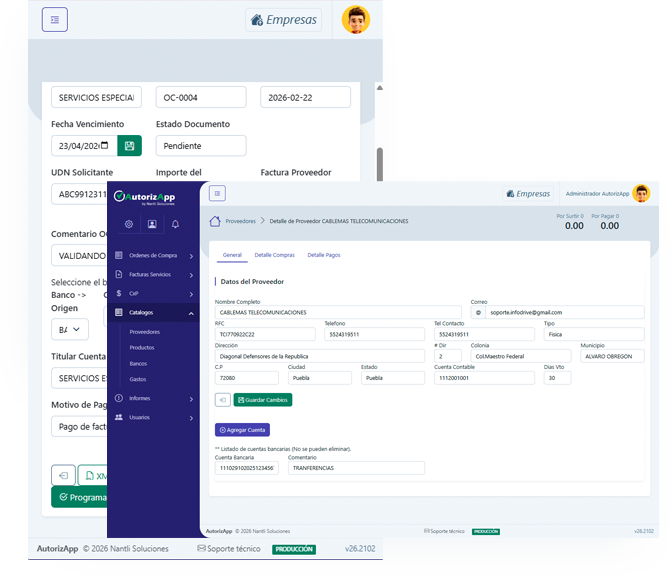Click scroll up arrow in back window
This screenshot has height=576, width=671.
point(380,88)
